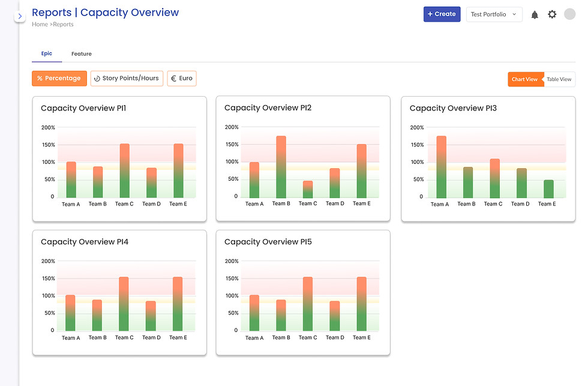588x386 pixels.
Task: Click the clock icon on Story Points/Hours
Action: pos(97,79)
